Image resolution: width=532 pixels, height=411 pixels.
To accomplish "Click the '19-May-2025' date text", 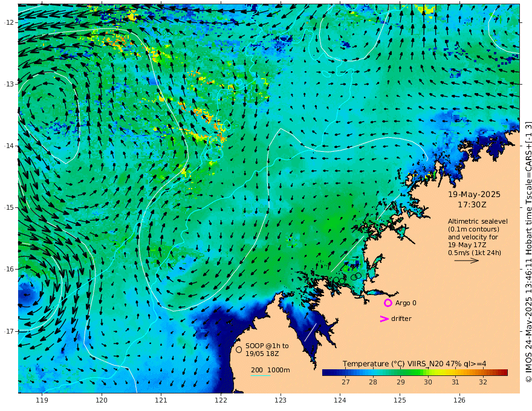I will click(474, 194).
